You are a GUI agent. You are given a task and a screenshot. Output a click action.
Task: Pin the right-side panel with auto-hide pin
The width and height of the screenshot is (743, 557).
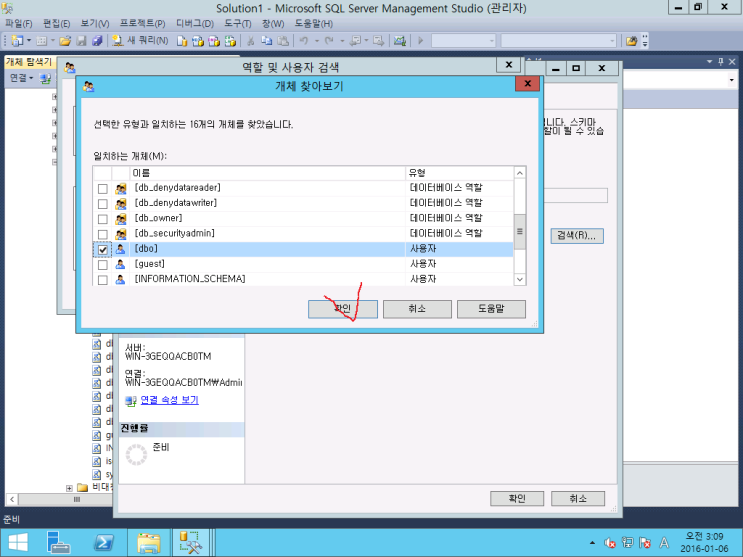[721, 62]
